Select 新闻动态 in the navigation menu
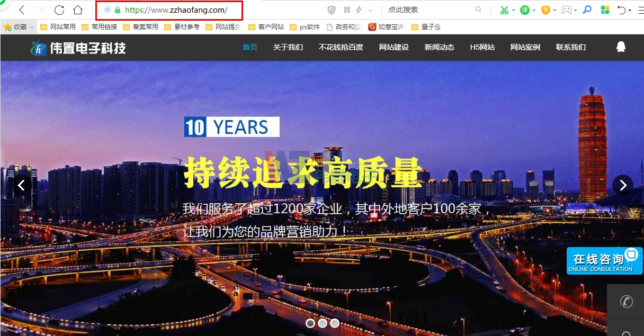This screenshot has height=336, width=644. click(x=439, y=47)
